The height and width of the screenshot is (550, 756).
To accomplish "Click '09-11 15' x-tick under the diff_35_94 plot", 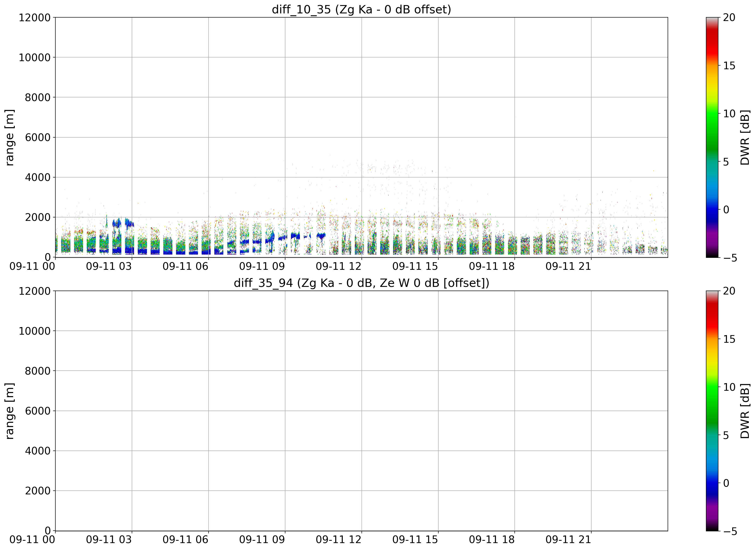I will point(415,540).
